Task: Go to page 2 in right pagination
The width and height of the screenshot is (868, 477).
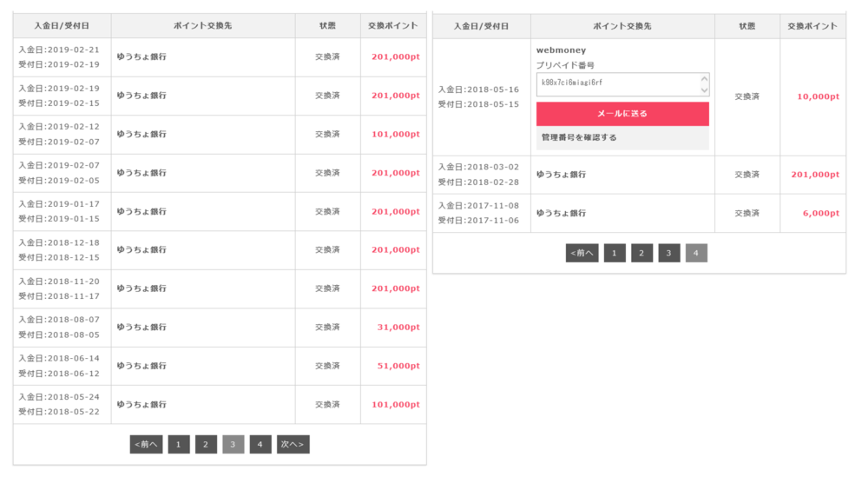Action: 641,253
